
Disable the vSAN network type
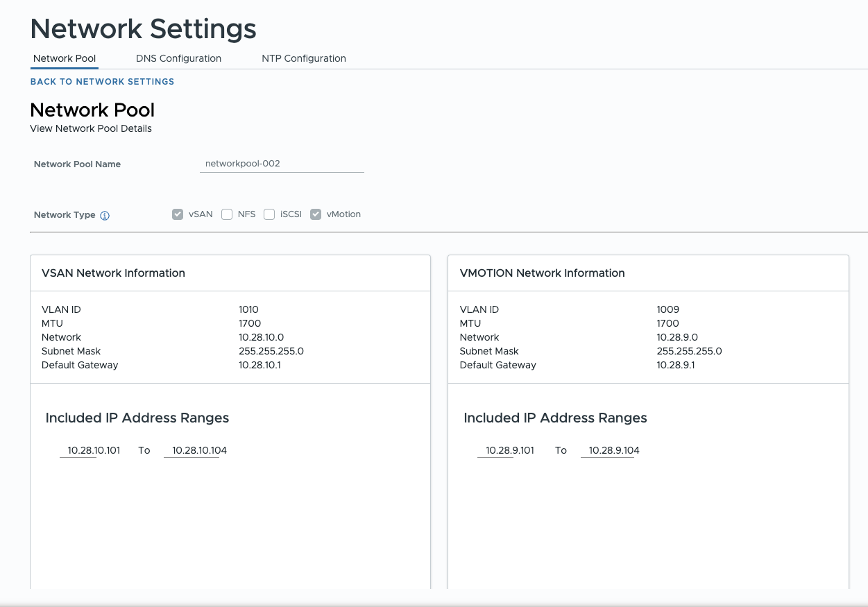pyautogui.click(x=178, y=214)
